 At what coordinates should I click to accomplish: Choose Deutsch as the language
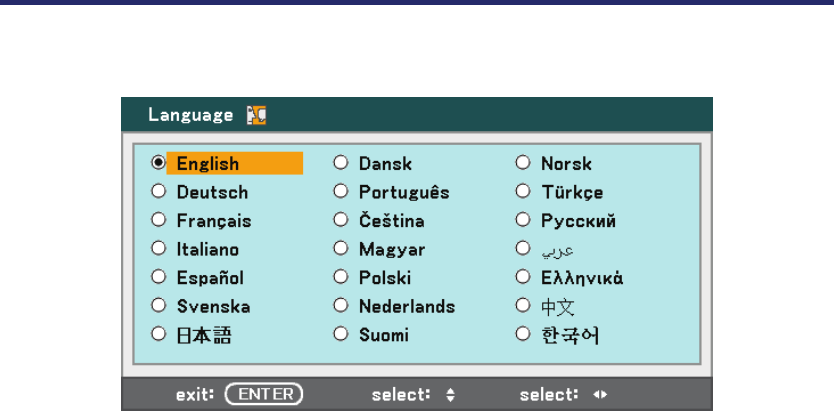[158, 192]
